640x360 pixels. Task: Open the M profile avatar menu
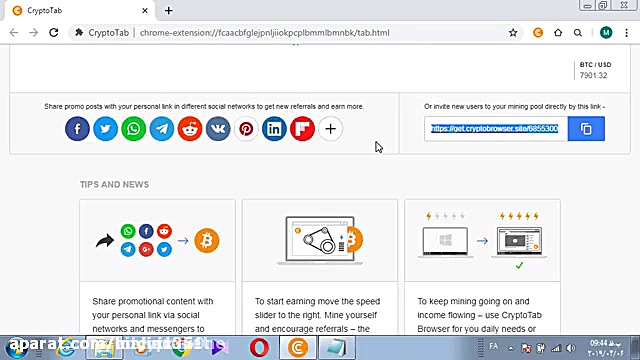click(x=606, y=33)
